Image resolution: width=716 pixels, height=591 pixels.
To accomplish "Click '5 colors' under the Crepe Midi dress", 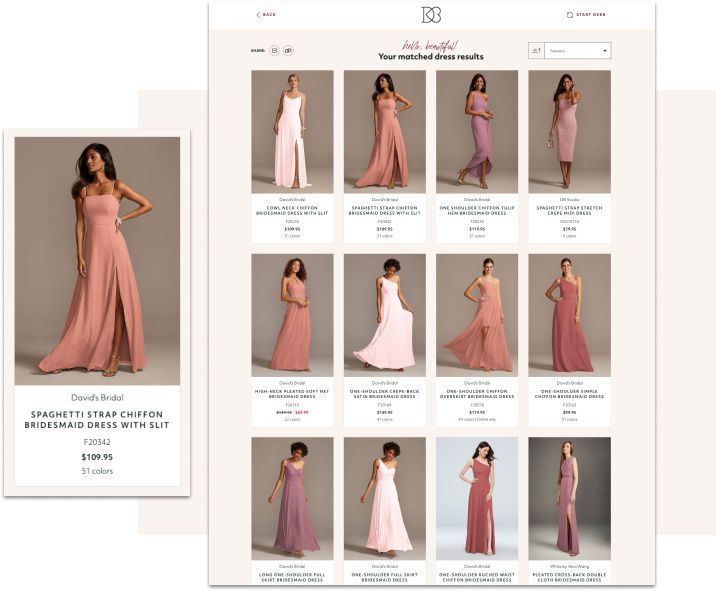I will (569, 236).
